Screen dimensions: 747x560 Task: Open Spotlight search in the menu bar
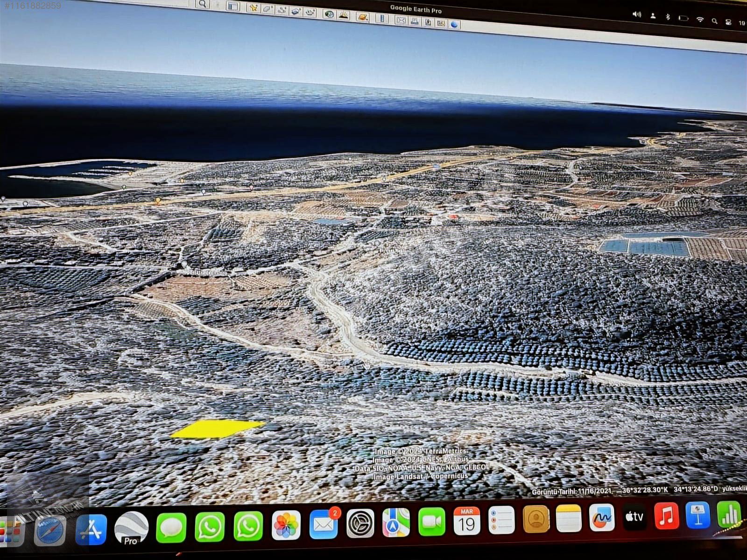714,21
